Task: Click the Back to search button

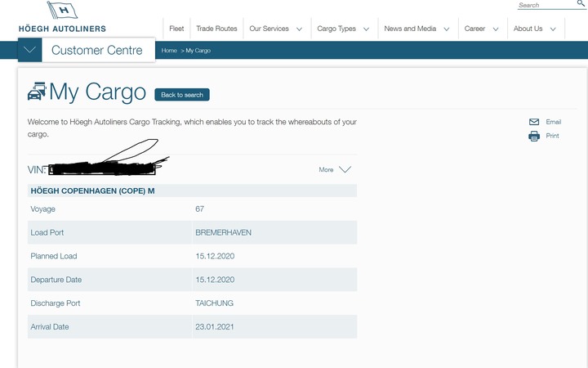Action: tap(182, 95)
